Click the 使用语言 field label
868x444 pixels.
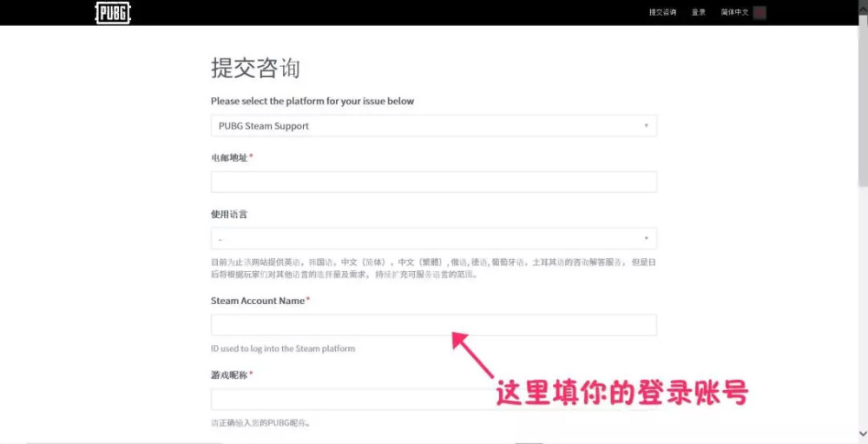coord(228,214)
